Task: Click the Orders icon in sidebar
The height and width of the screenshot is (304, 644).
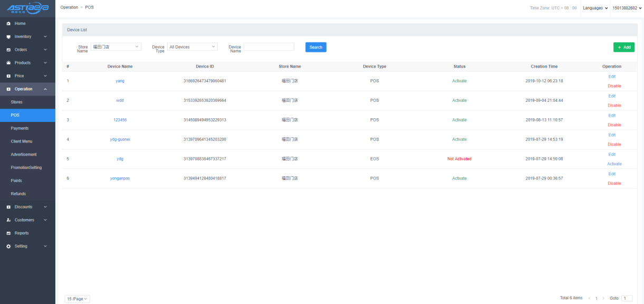Action: [8, 50]
